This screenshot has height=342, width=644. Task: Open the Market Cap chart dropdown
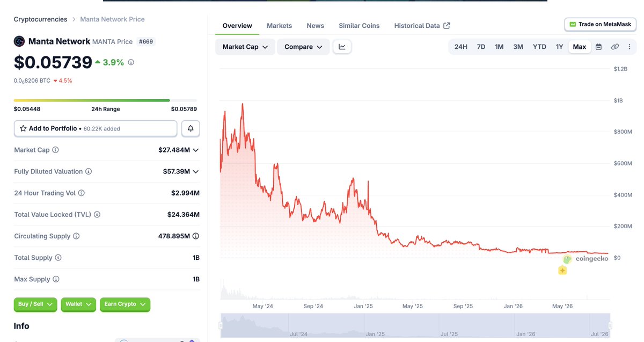pyautogui.click(x=245, y=47)
